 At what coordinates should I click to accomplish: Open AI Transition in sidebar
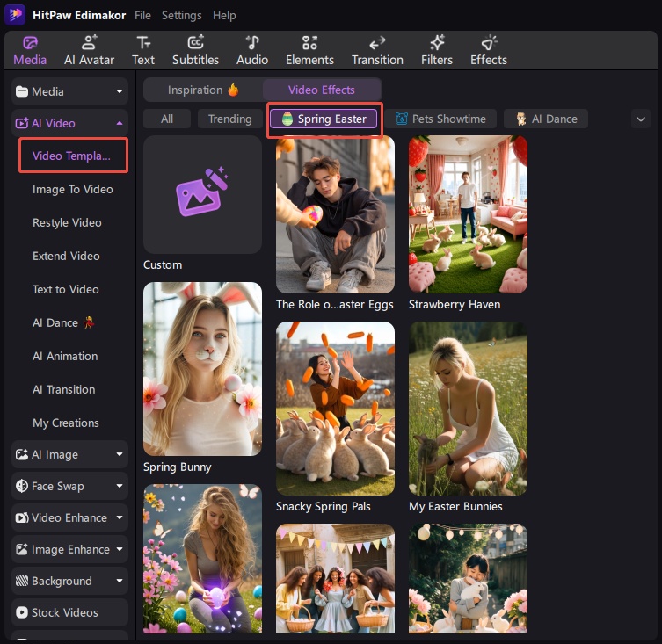click(x=64, y=389)
